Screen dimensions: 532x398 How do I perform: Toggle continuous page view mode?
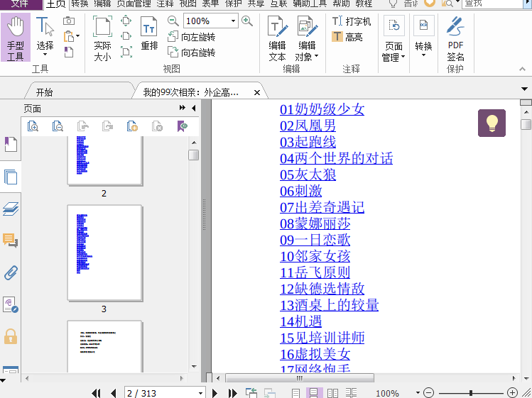313,393
